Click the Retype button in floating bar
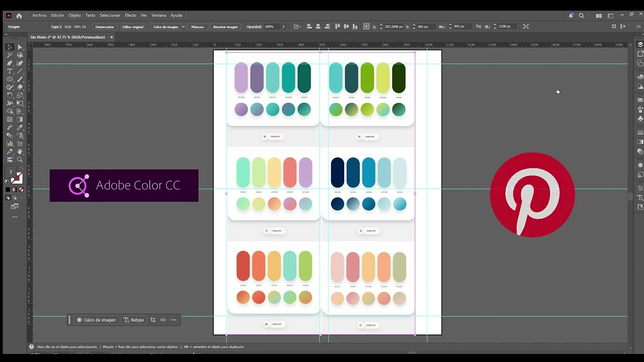Image resolution: width=644 pixels, height=362 pixels. [134, 320]
